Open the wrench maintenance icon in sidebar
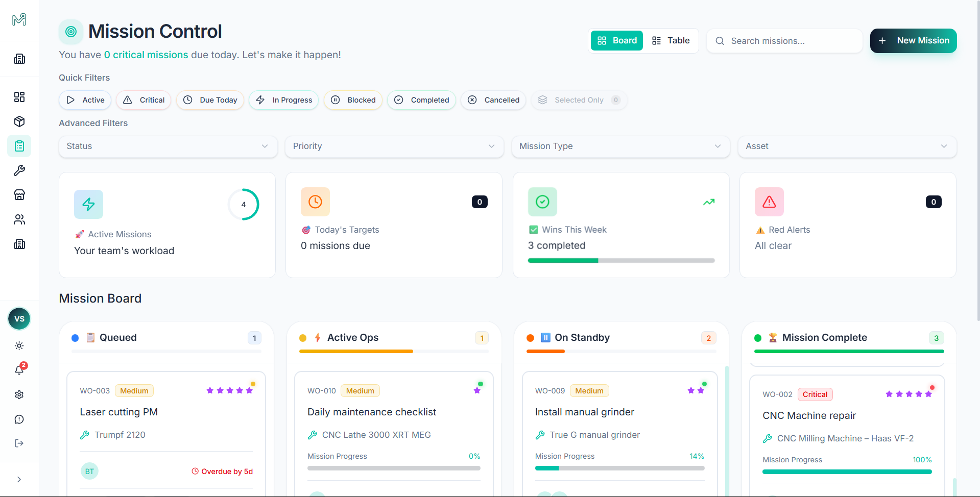The image size is (980, 497). tap(19, 170)
